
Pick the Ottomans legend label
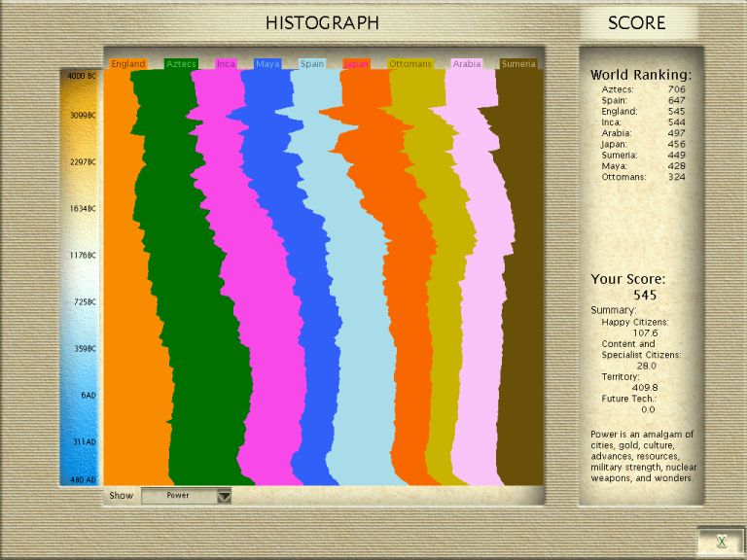(x=409, y=64)
